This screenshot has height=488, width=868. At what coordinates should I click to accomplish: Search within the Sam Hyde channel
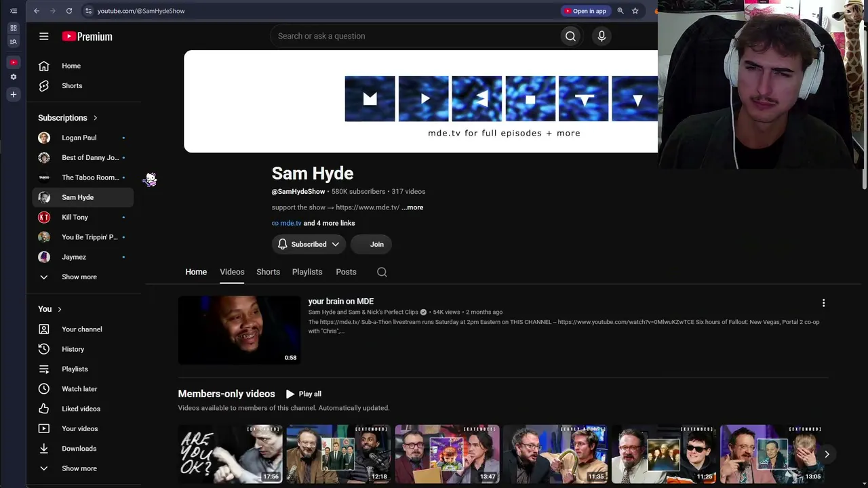click(x=382, y=272)
